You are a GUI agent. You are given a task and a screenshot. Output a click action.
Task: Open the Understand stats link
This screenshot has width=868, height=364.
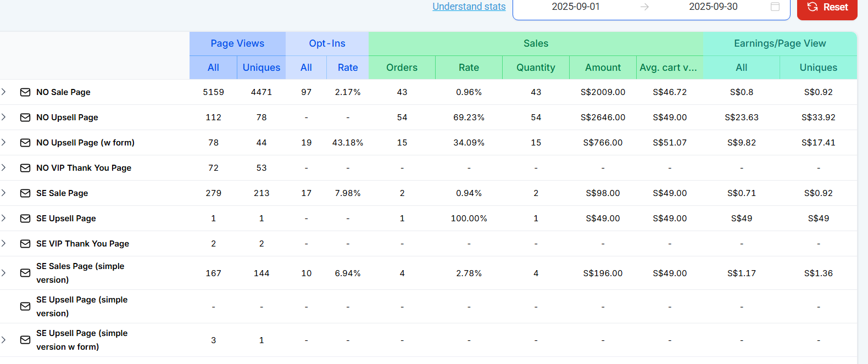469,7
